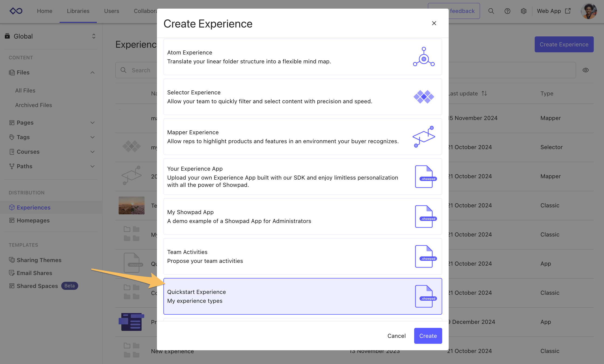Click the Email Shares icon
This screenshot has height=364, width=604.
pos(12,273)
